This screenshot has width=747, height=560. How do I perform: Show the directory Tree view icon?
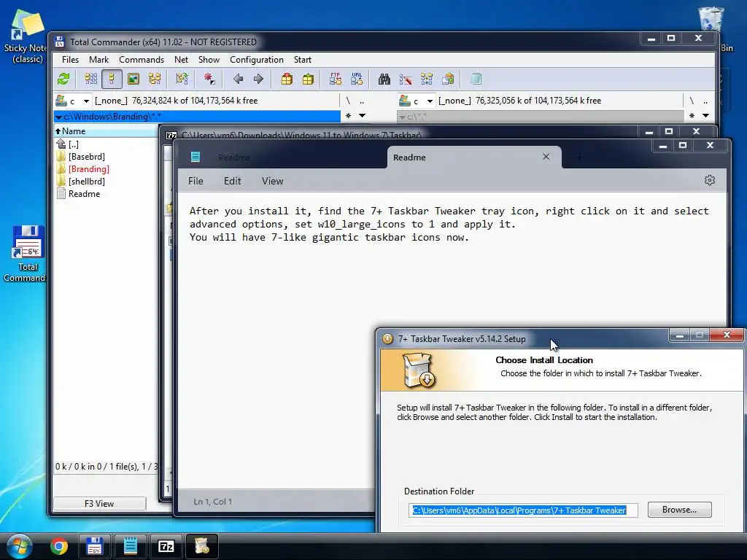click(x=155, y=79)
